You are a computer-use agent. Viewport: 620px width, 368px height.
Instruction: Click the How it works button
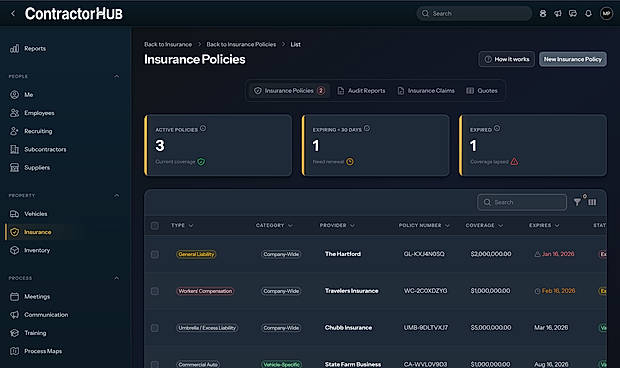pyautogui.click(x=507, y=59)
